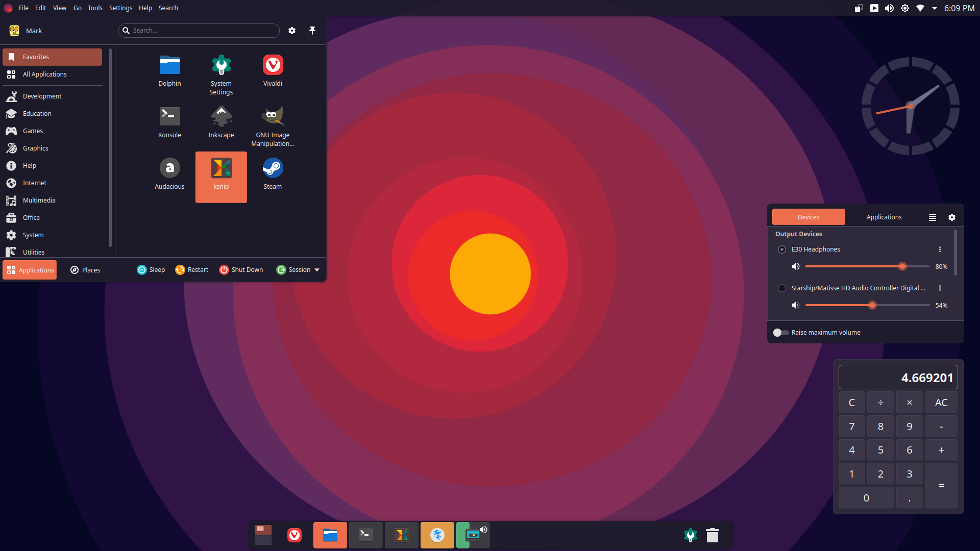Mute the E30 Headphones output

(795, 266)
